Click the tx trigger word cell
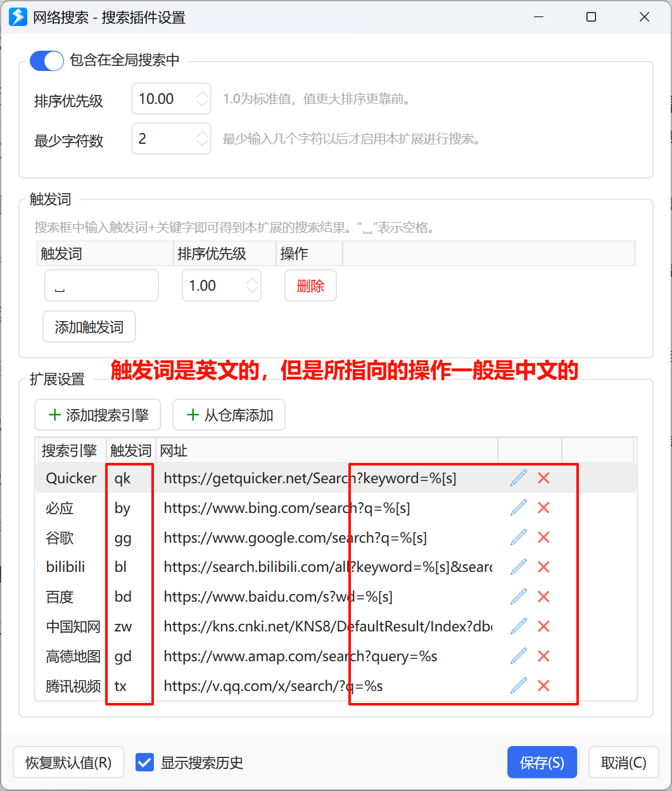This screenshot has width=672, height=791. pyautogui.click(x=120, y=685)
